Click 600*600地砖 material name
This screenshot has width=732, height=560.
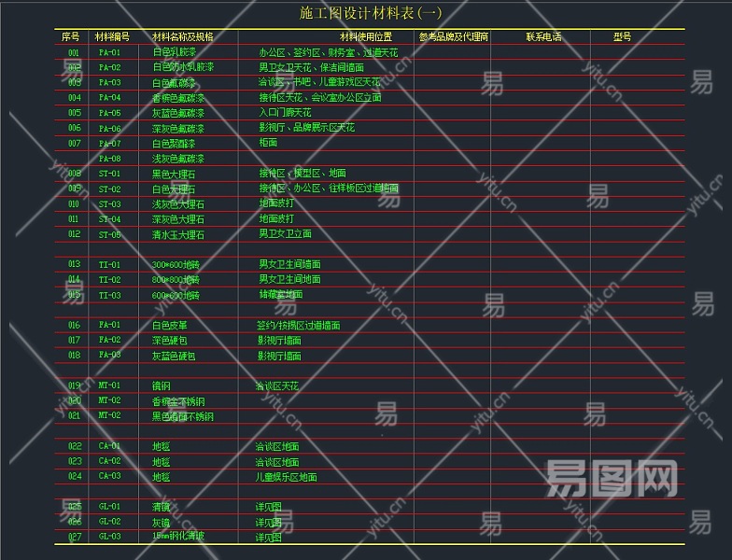(x=176, y=295)
